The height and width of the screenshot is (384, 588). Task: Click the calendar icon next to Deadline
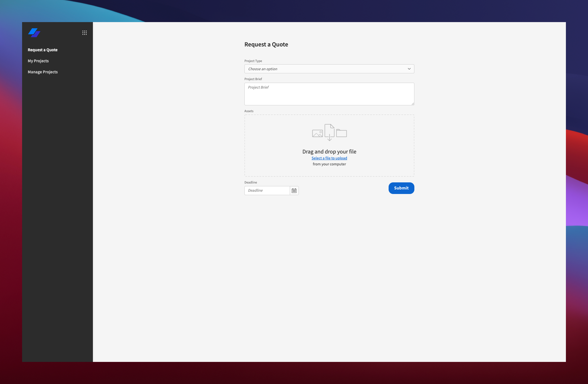[294, 190]
